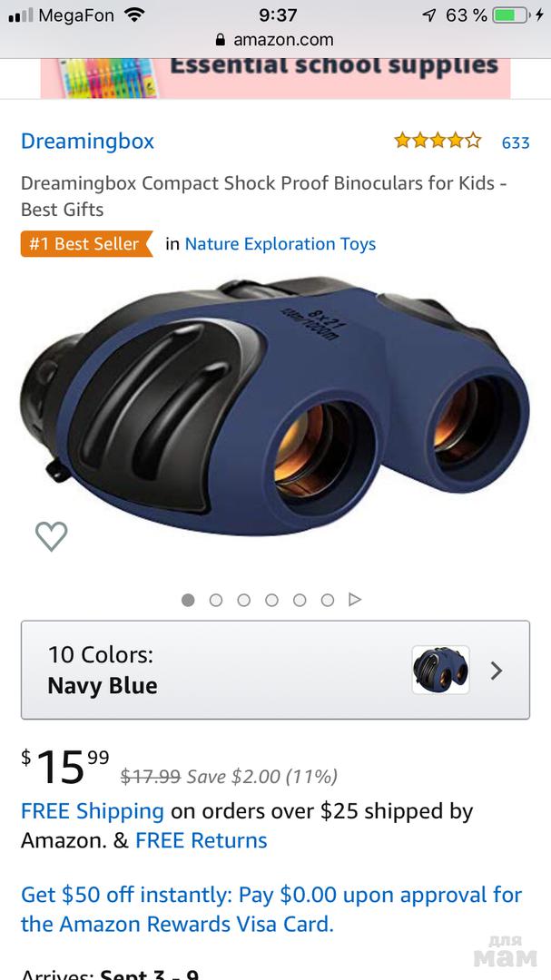Tap the location arrow status icon
The image size is (551, 980).
pos(429,15)
